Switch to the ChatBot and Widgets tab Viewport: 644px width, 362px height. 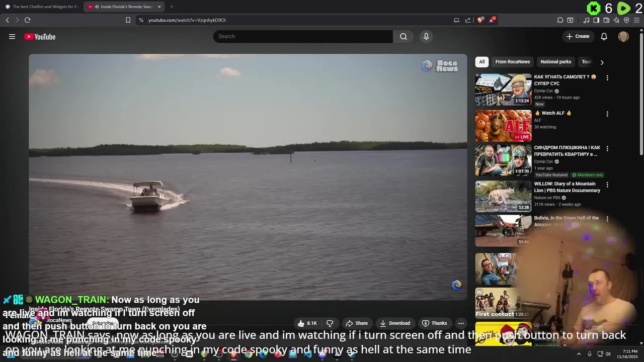[42, 7]
